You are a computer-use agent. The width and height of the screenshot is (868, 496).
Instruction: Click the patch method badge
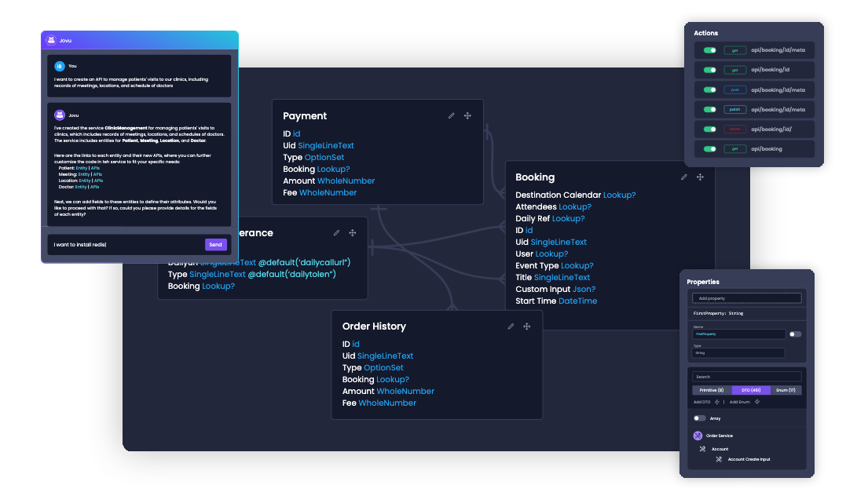click(734, 110)
